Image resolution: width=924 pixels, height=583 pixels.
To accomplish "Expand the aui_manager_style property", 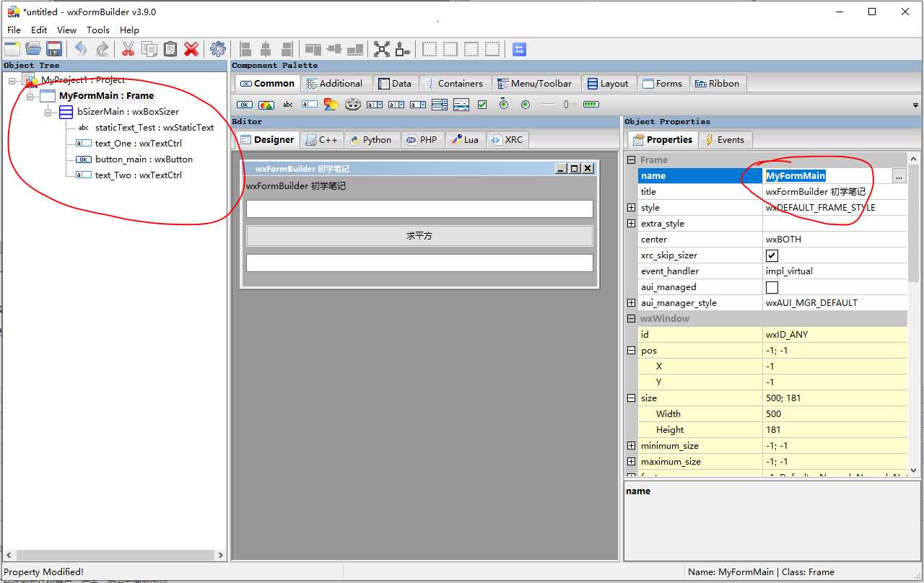I will [x=631, y=303].
